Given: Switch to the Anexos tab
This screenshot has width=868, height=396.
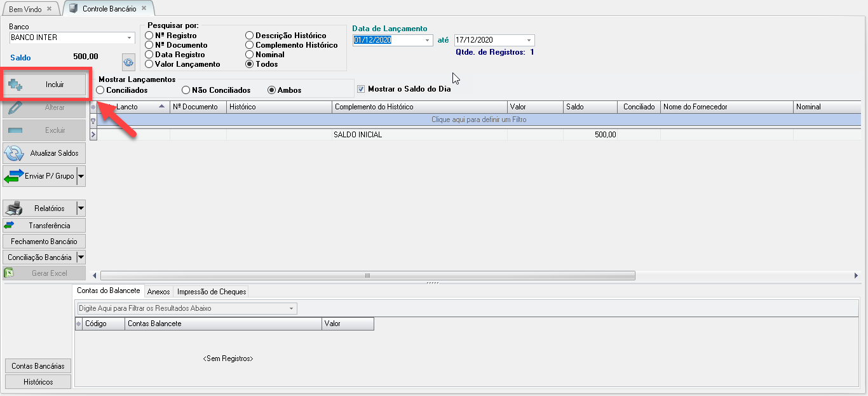Looking at the screenshot, I should click(158, 292).
